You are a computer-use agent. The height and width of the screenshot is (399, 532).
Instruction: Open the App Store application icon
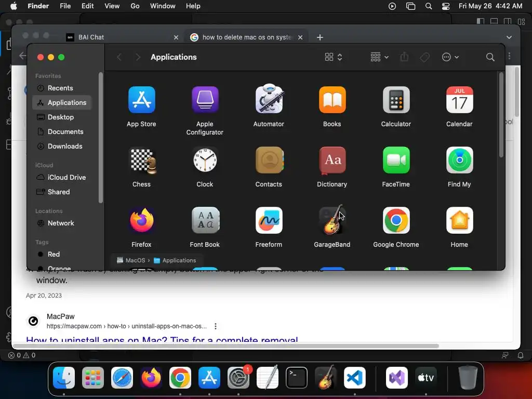click(x=141, y=100)
